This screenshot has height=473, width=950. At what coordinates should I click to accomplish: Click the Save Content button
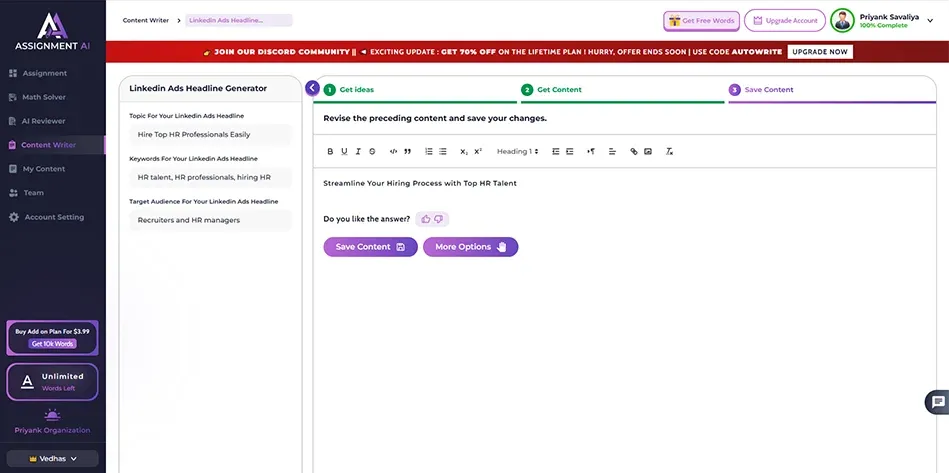[370, 247]
